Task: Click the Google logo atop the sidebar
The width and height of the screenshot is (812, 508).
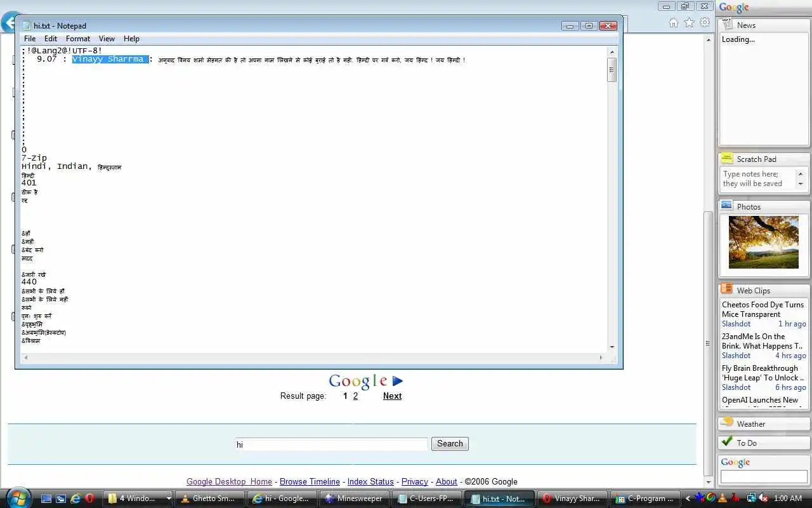Action: [735, 8]
